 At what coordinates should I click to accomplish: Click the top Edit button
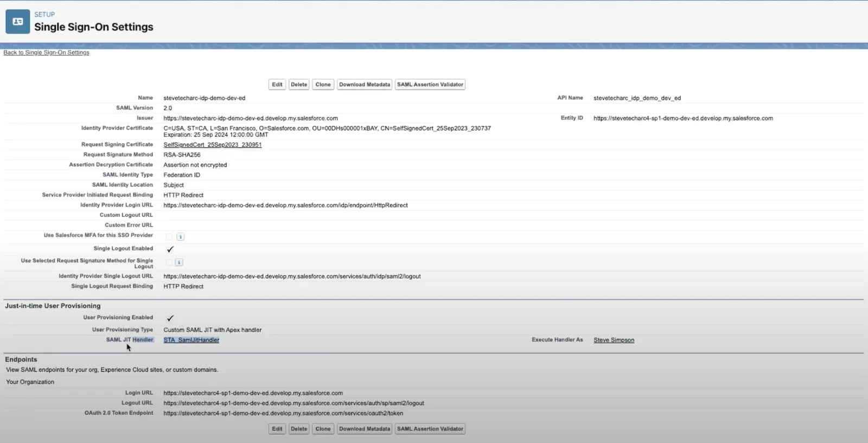point(277,85)
